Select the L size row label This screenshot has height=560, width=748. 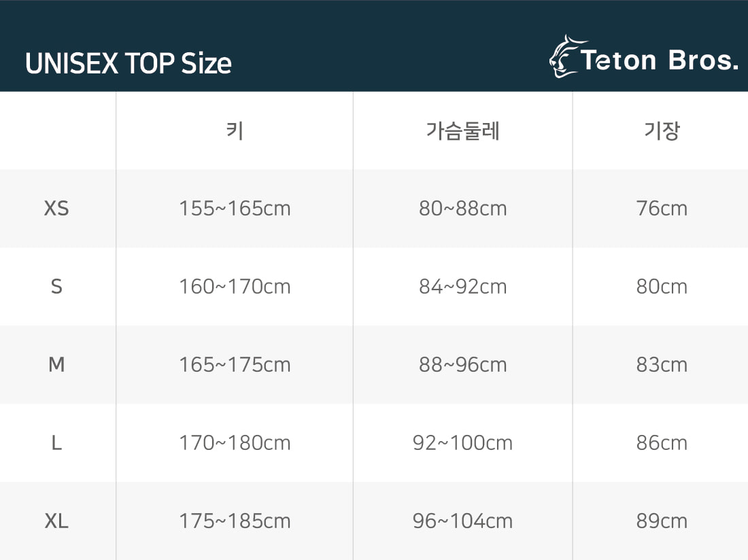[56, 443]
